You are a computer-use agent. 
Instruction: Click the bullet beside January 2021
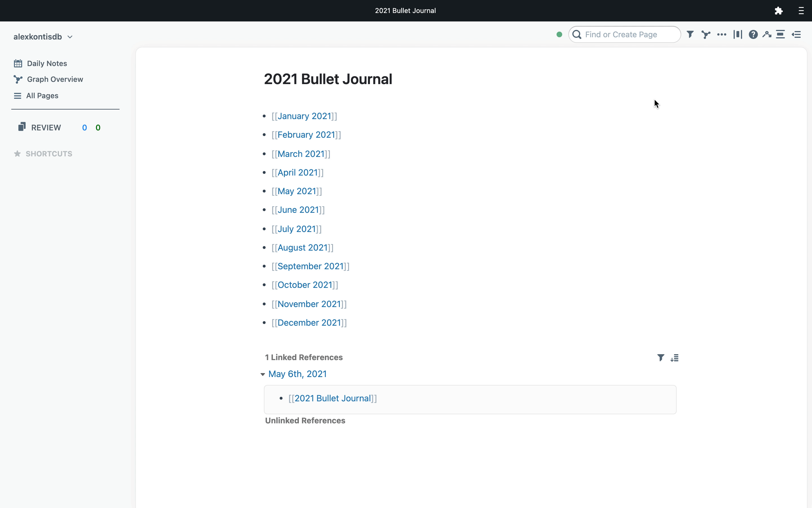(264, 116)
